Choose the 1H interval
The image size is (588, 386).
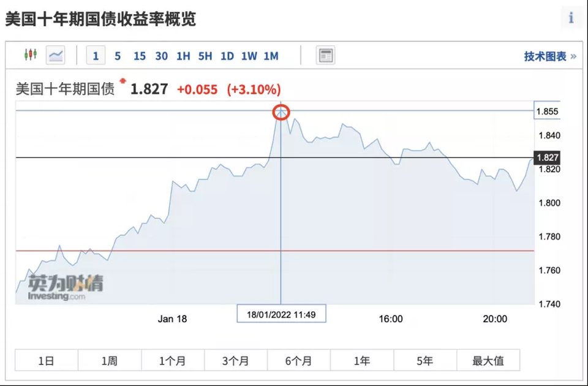pyautogui.click(x=183, y=56)
